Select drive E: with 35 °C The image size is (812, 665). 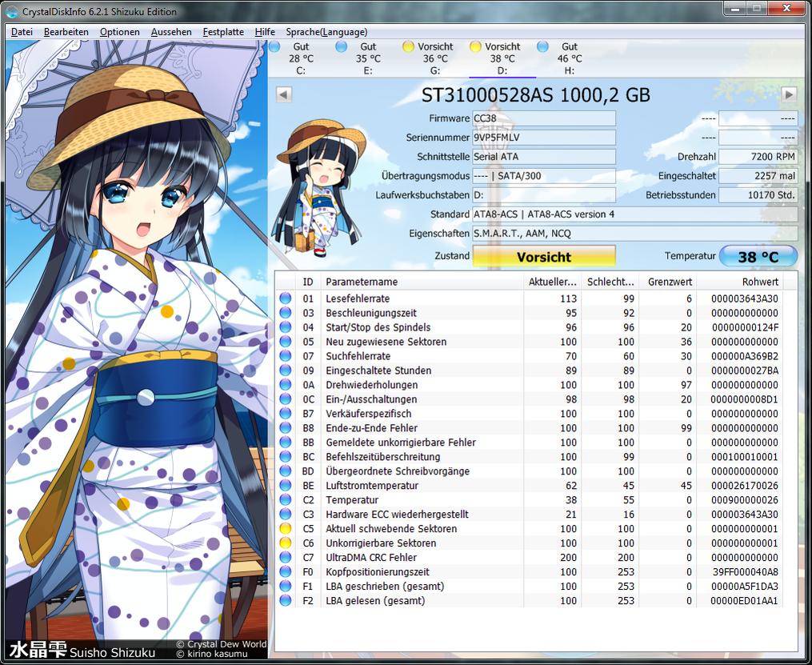click(x=368, y=58)
